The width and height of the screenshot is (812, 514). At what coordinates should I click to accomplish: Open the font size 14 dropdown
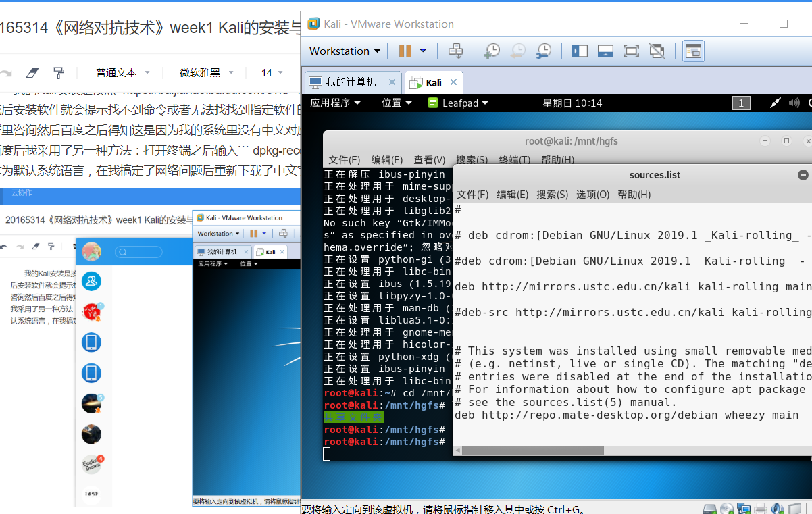pos(274,72)
